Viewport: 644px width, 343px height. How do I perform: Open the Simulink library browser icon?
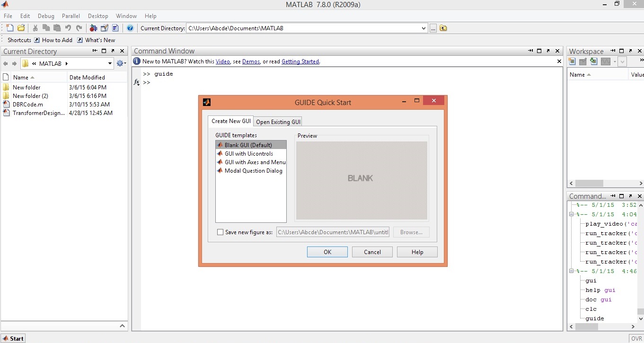click(x=93, y=28)
